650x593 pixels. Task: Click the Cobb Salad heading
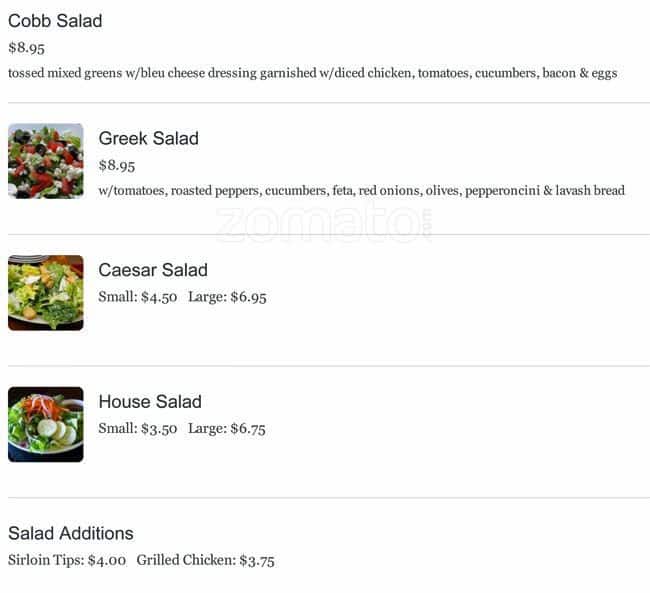[x=55, y=21]
